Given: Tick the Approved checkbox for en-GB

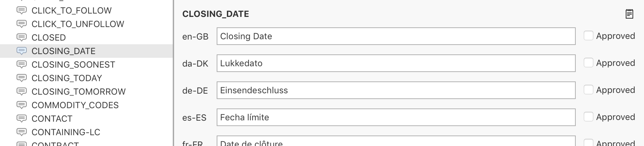Looking at the screenshot, I should [588, 36].
